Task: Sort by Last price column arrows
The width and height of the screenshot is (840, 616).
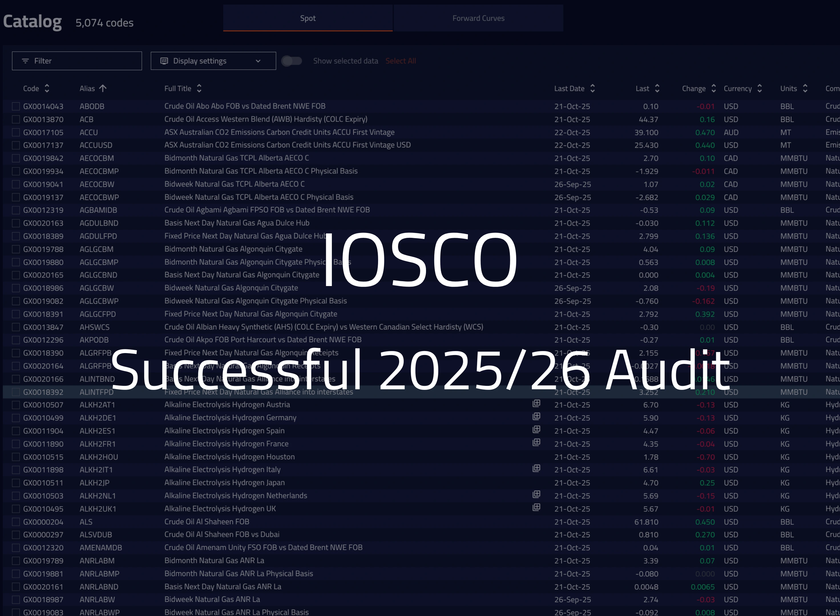Action: (657, 88)
